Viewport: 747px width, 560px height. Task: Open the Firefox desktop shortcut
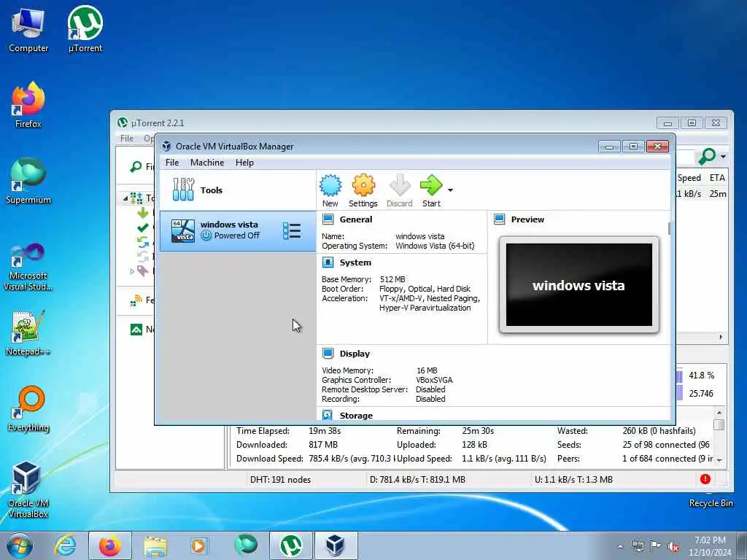tap(28, 105)
